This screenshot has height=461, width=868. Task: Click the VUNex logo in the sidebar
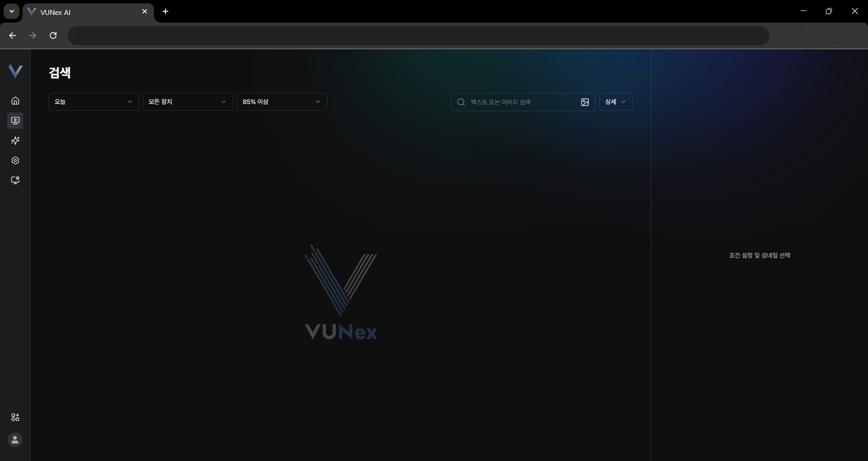coord(15,72)
